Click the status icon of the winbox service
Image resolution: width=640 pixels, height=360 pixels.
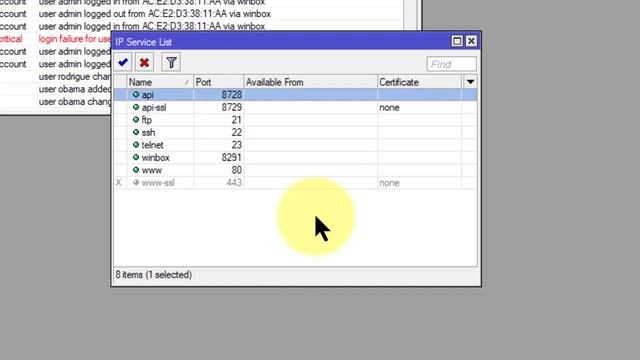136,157
